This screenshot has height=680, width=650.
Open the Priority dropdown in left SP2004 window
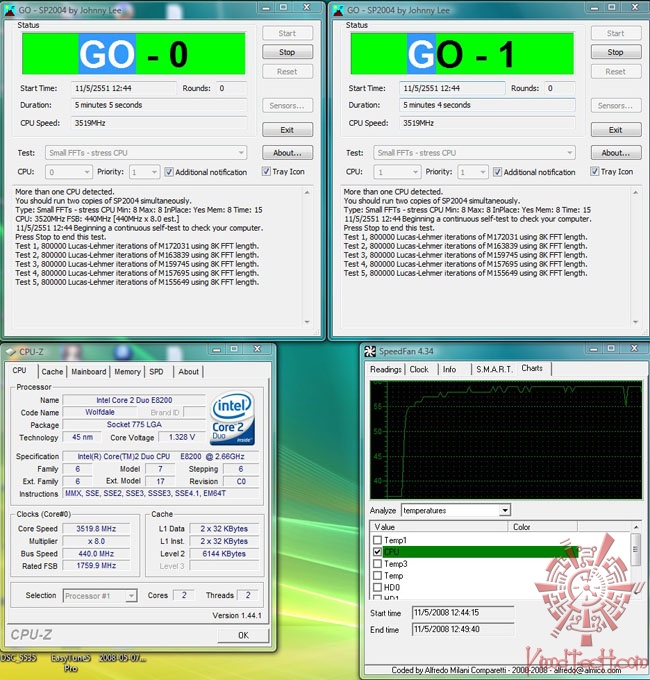click(x=144, y=172)
